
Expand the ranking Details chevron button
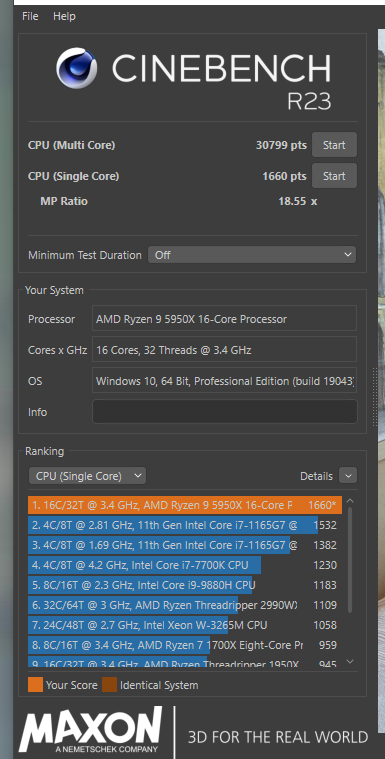click(x=348, y=476)
